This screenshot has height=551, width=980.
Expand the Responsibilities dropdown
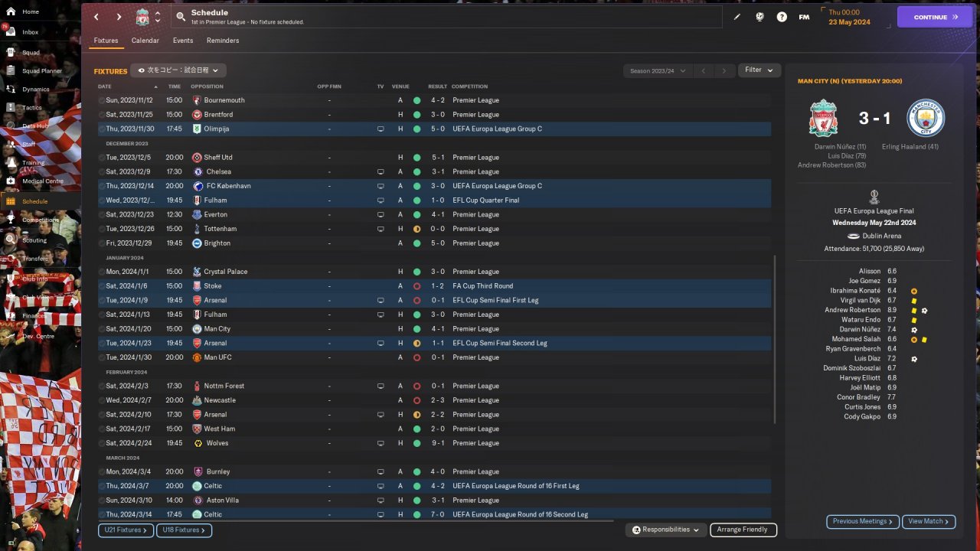click(x=665, y=530)
